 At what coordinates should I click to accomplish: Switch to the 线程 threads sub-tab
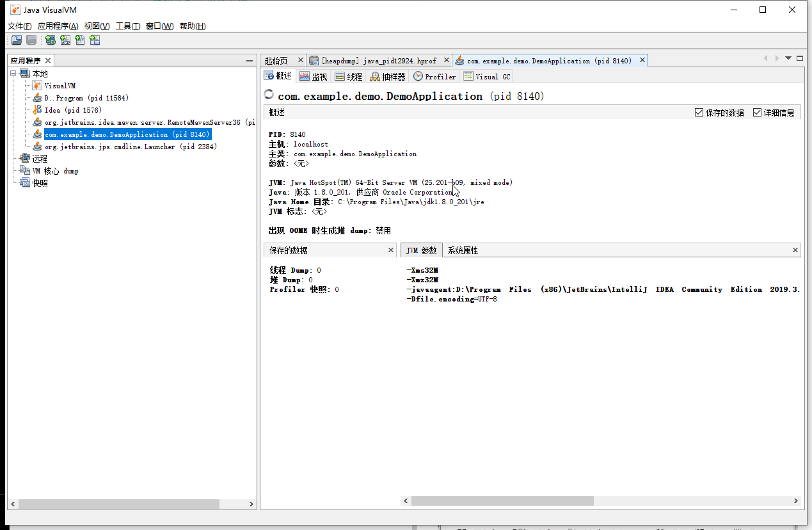click(x=349, y=76)
